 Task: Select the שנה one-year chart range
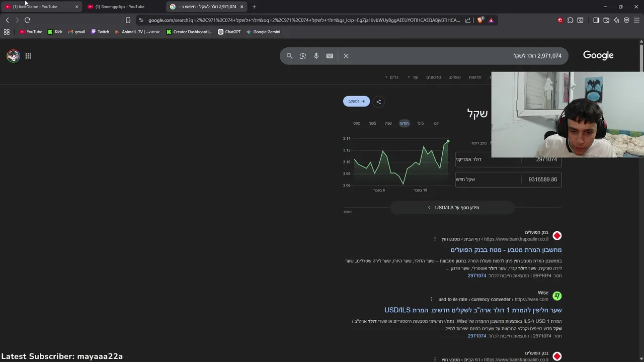(388, 123)
